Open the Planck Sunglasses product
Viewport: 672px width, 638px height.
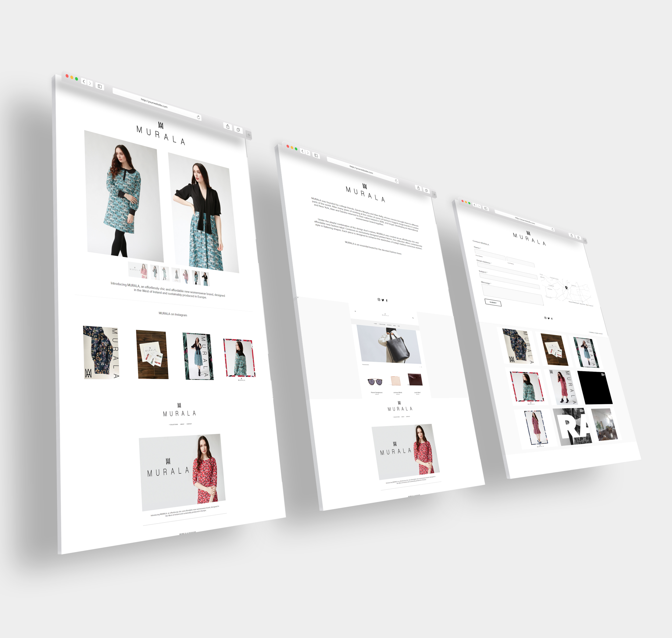point(376,382)
